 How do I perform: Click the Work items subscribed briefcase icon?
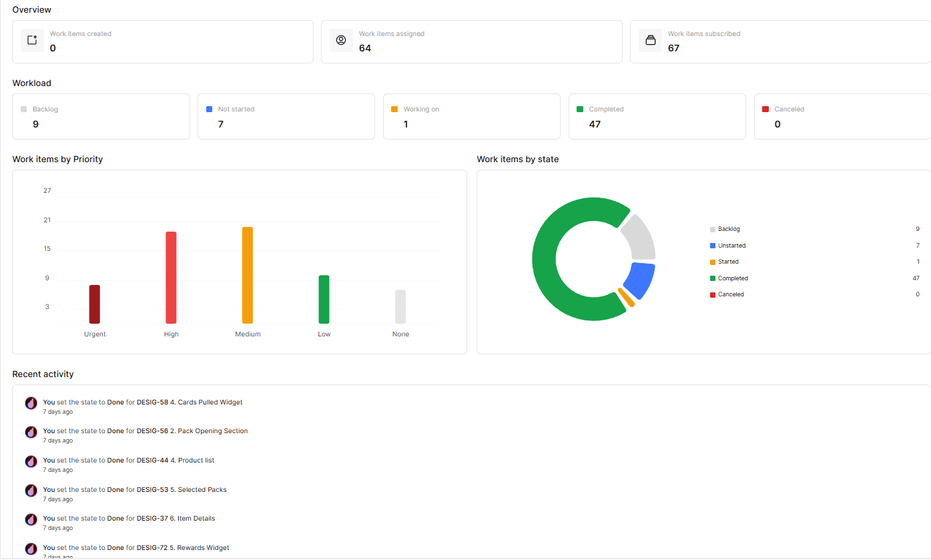tap(650, 40)
